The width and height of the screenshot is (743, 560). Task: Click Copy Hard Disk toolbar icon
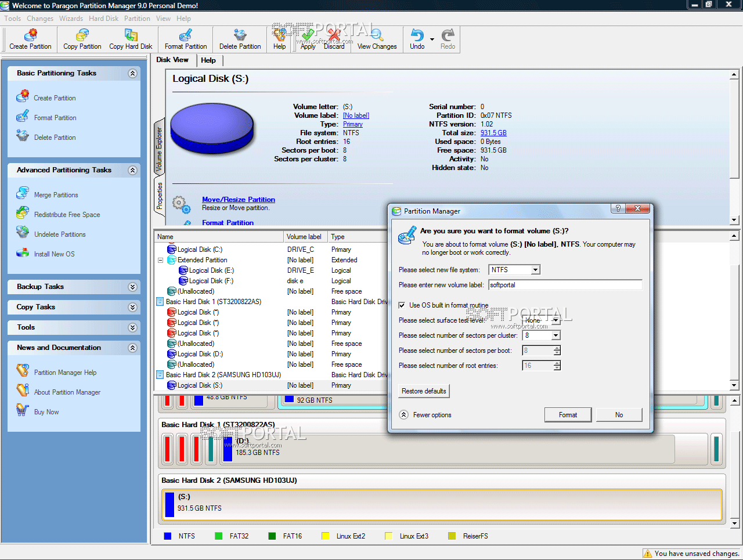click(x=131, y=39)
